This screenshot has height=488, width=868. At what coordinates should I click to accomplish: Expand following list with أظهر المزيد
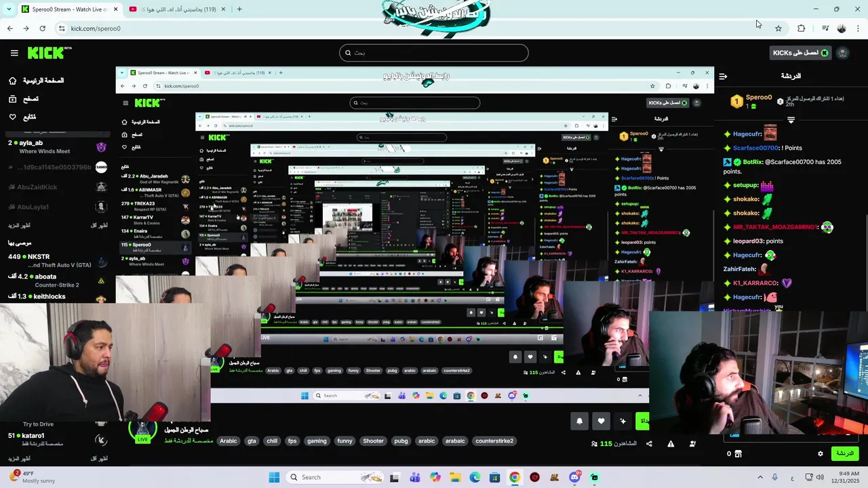pos(19,225)
